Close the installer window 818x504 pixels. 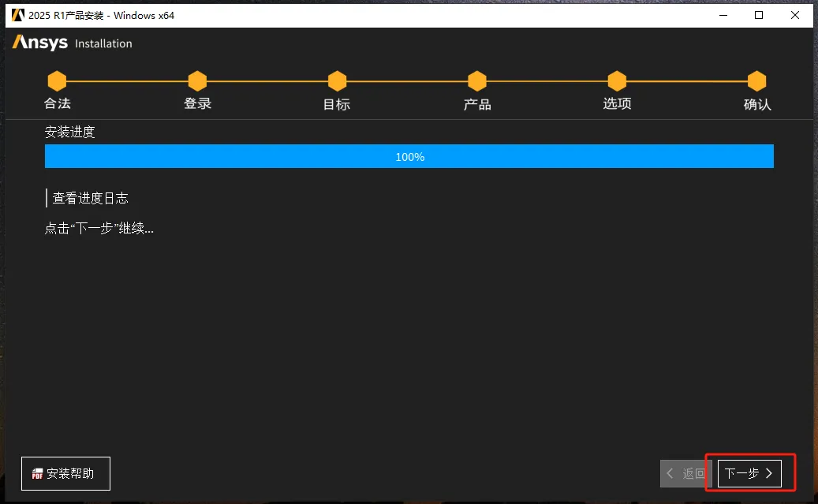795,15
